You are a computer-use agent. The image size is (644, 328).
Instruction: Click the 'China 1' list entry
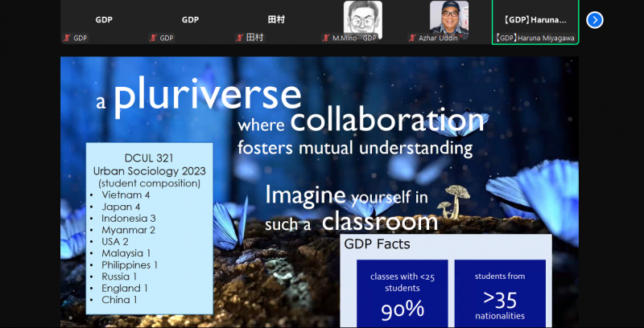pos(119,300)
